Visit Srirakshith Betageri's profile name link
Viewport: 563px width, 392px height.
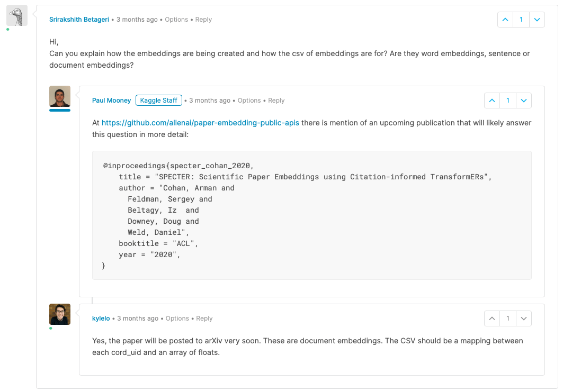79,20
